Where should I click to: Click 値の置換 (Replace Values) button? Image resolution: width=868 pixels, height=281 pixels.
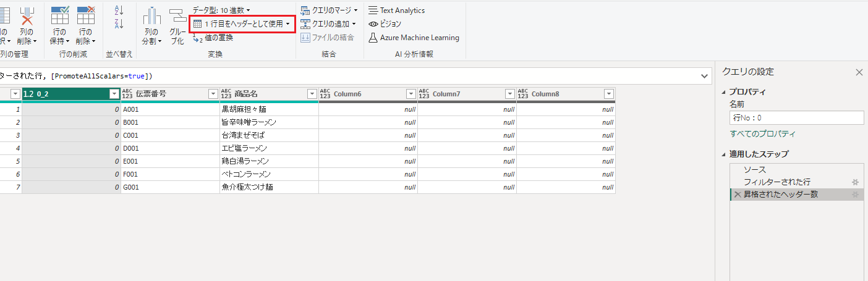click(x=218, y=38)
